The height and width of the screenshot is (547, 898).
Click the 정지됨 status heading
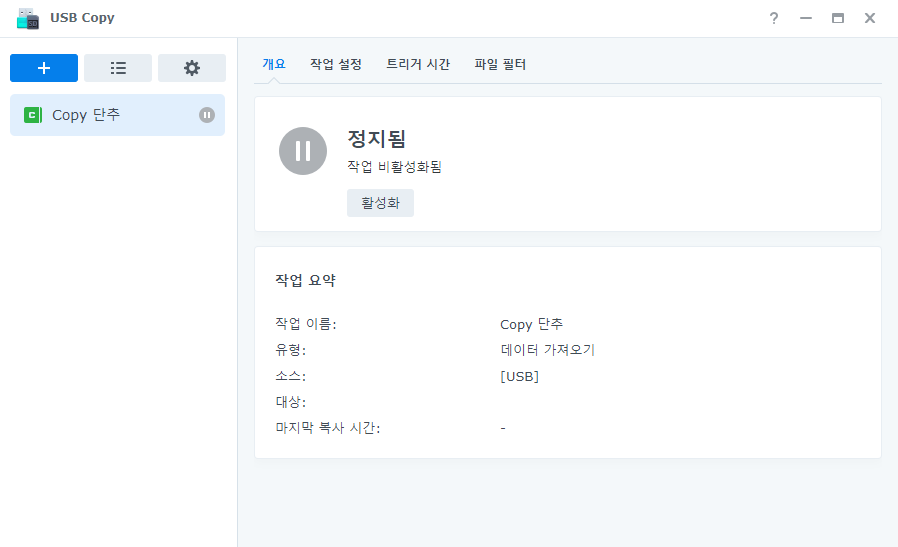[x=377, y=139]
